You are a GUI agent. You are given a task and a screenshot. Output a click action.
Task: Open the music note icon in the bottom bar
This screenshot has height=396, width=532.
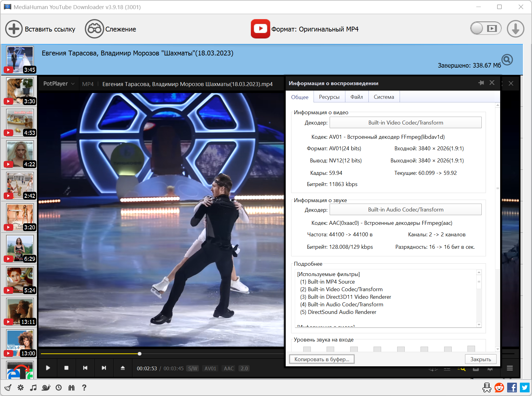[x=33, y=388]
